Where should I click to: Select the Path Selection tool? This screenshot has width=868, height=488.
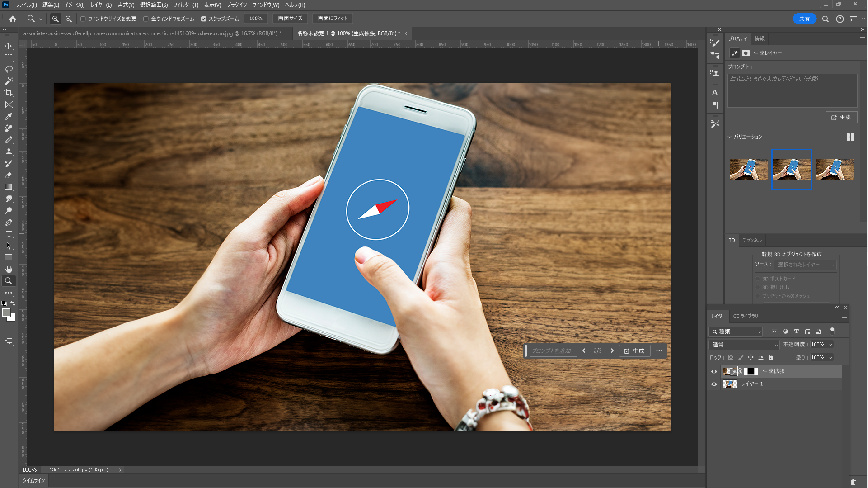(x=9, y=246)
